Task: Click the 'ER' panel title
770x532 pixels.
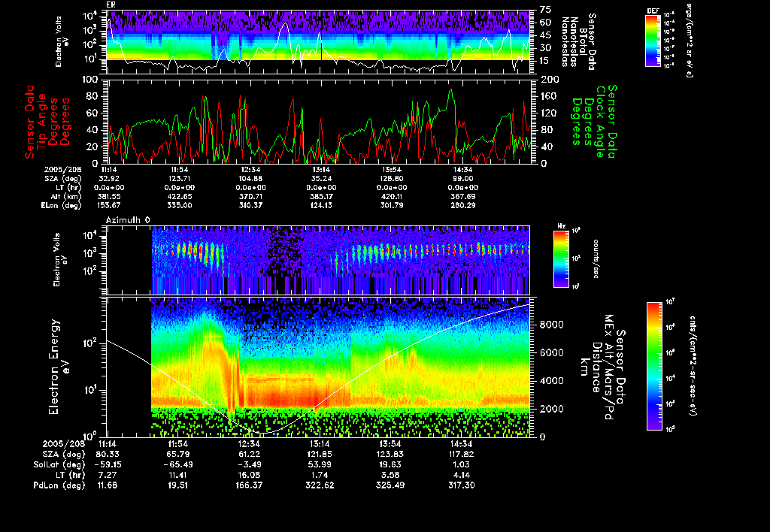Action: [x=111, y=5]
